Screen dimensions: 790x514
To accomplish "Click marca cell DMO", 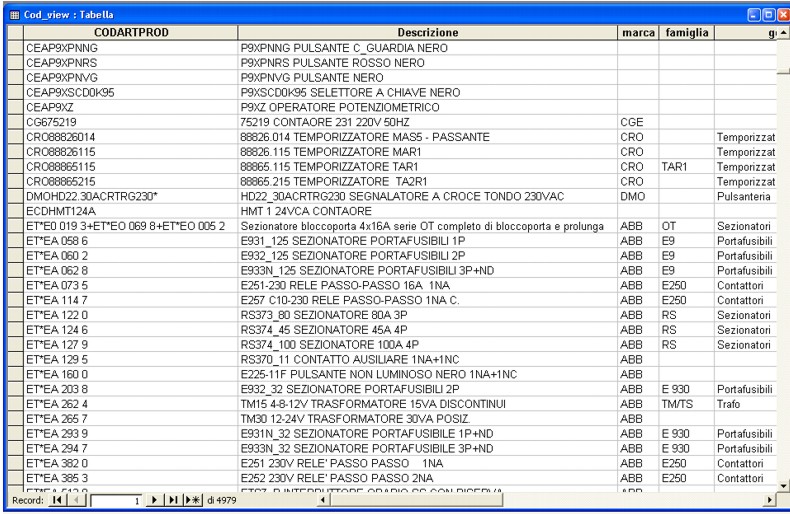I will pyautogui.click(x=638, y=197).
